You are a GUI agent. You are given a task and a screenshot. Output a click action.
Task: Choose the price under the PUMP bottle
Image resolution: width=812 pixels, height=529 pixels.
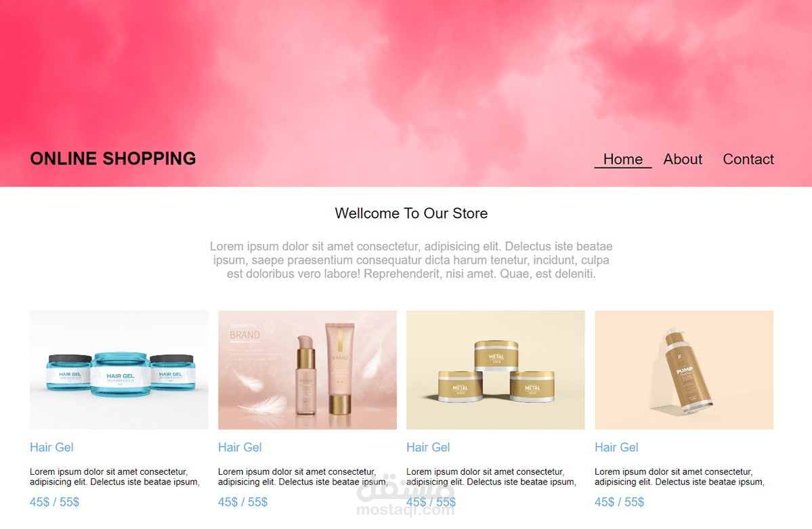click(x=620, y=502)
